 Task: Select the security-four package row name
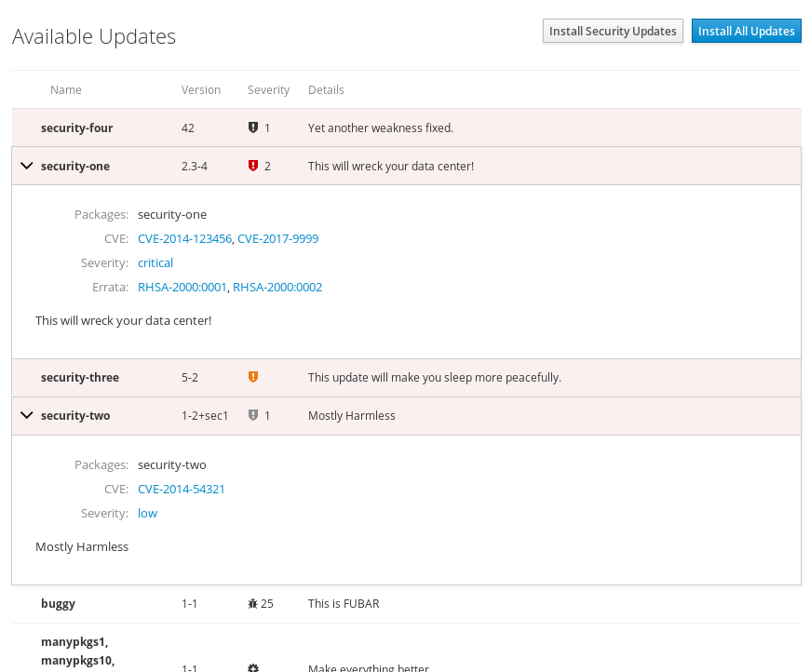click(76, 128)
